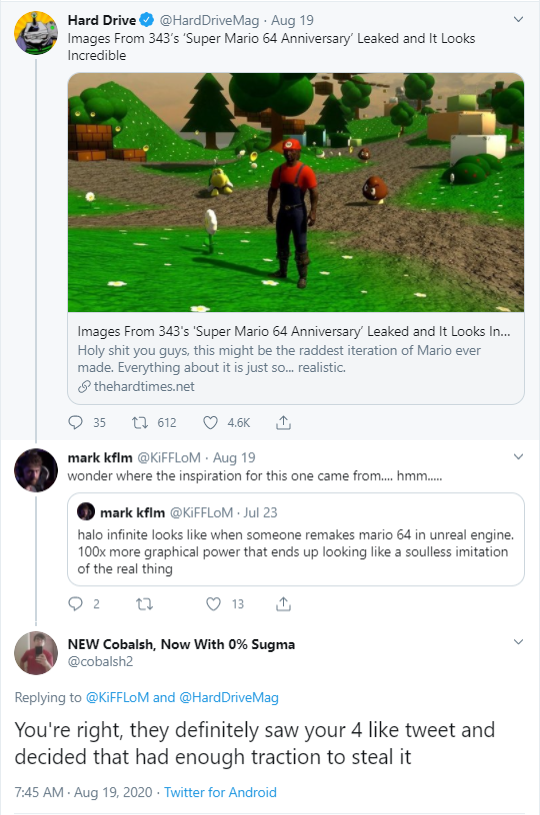Reply to mark kflm's tweet with 2 replies

pos(75,603)
